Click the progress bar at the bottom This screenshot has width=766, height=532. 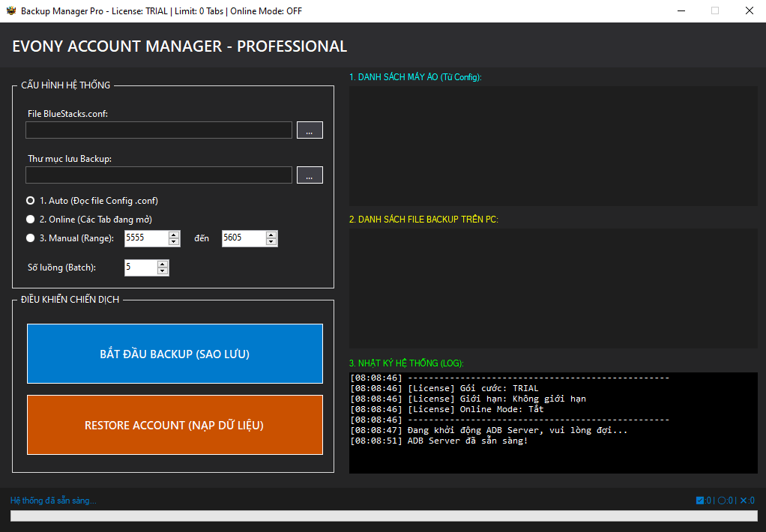click(x=383, y=518)
